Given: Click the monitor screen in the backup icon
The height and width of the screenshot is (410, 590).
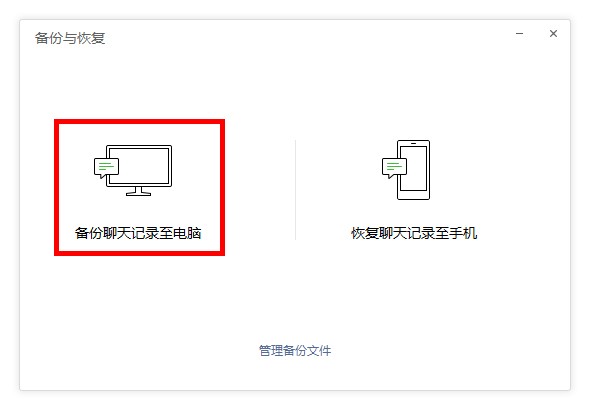Looking at the screenshot, I should coord(143,166).
